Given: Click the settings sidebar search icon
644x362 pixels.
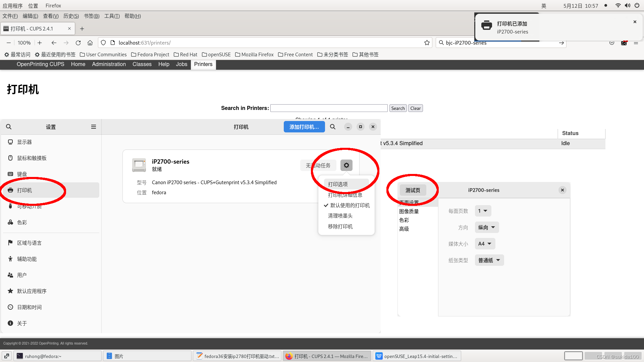Looking at the screenshot, I should (x=9, y=127).
